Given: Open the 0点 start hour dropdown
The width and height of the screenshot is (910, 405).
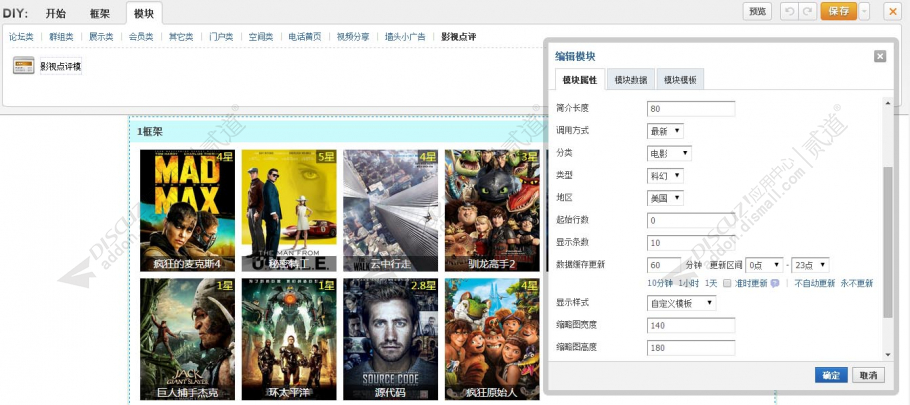Looking at the screenshot, I should pos(764,265).
